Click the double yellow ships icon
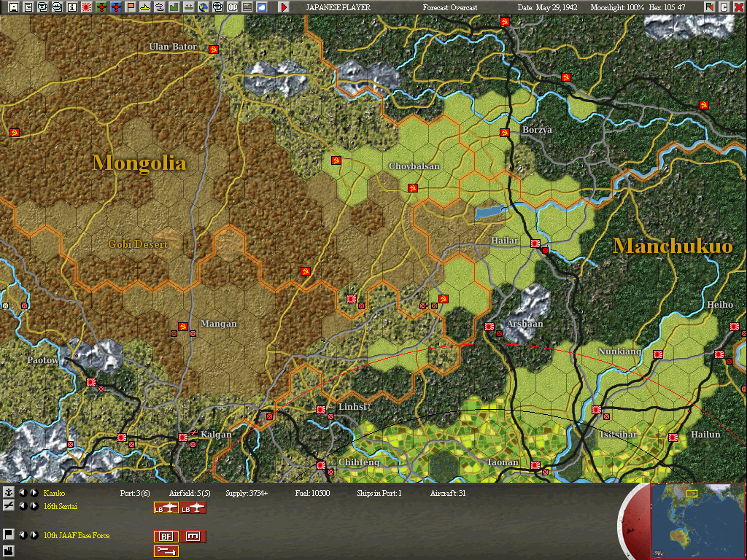The image size is (747, 560). [160, 7]
